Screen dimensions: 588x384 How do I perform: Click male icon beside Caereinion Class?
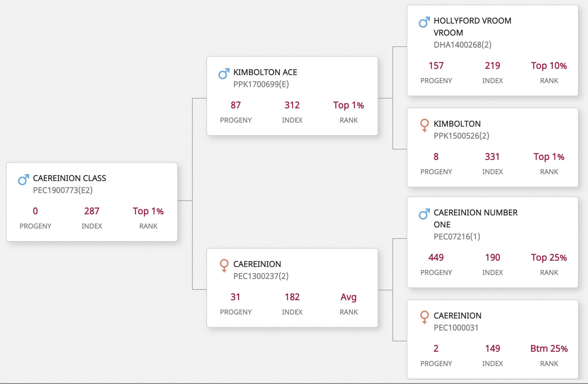23,180
